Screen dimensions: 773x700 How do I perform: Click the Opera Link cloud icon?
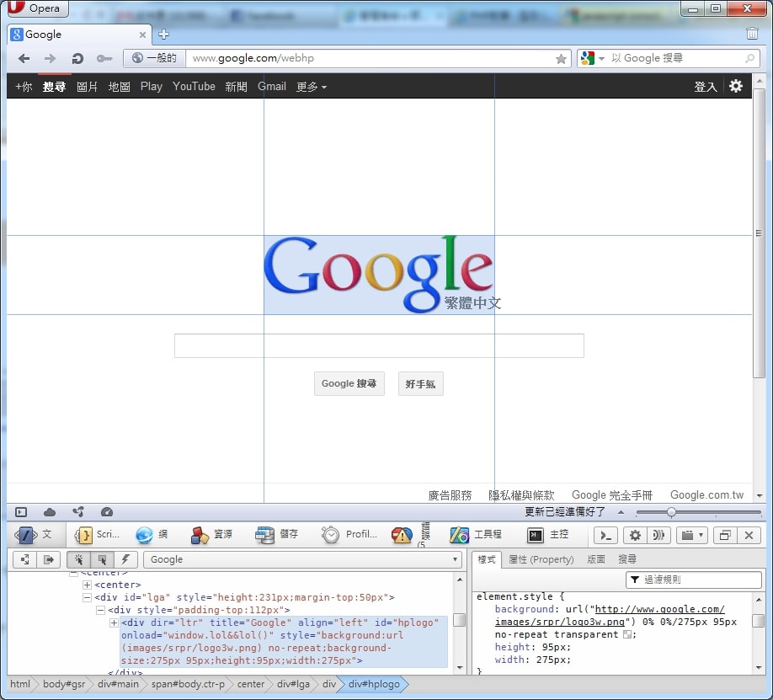[50, 512]
